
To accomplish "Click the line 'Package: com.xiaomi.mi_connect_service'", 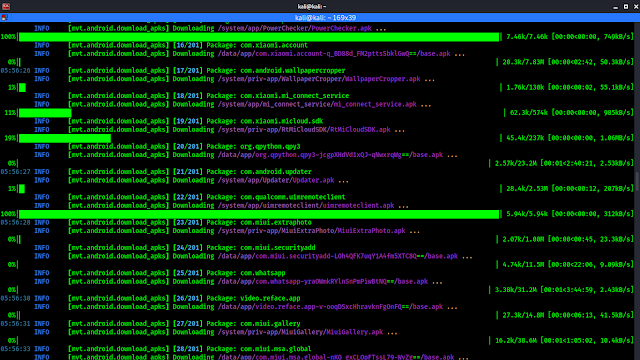I will pyautogui.click(x=278, y=96).
